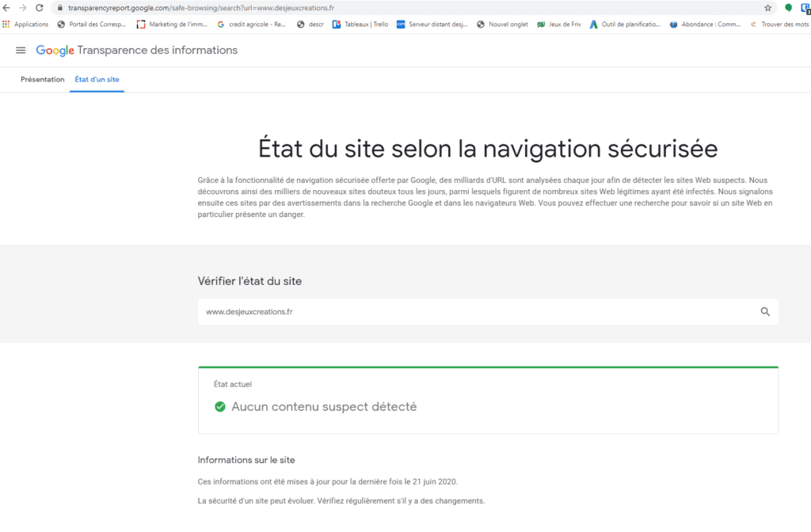Open the Abondance : Comm... bookmark
Image resolution: width=811 pixels, height=532 pixels.
[706, 25]
